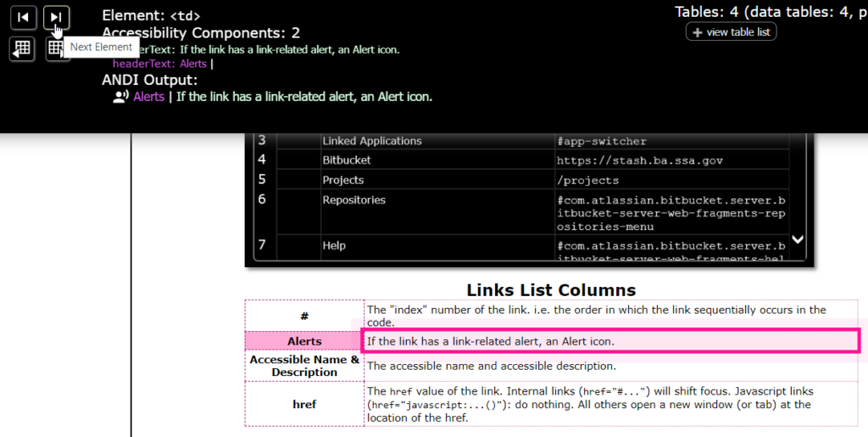
Task: Click the href row header cell
Action: tap(304, 404)
